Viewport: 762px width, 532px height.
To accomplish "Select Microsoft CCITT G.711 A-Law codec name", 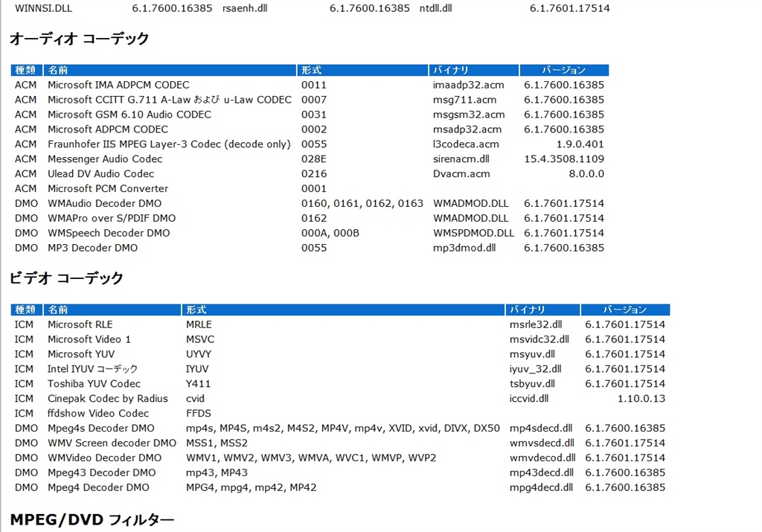I will [x=170, y=100].
